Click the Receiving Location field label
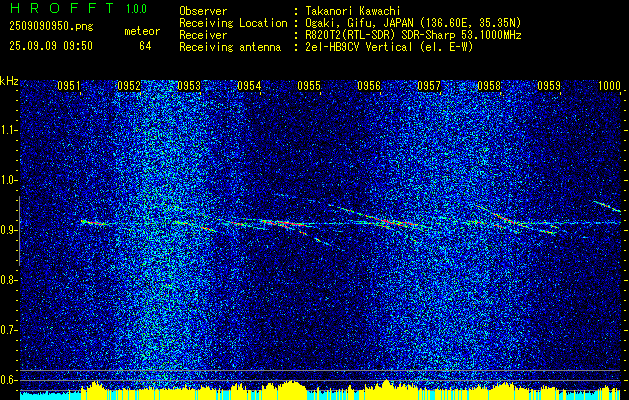The image size is (629, 400). tap(233, 23)
